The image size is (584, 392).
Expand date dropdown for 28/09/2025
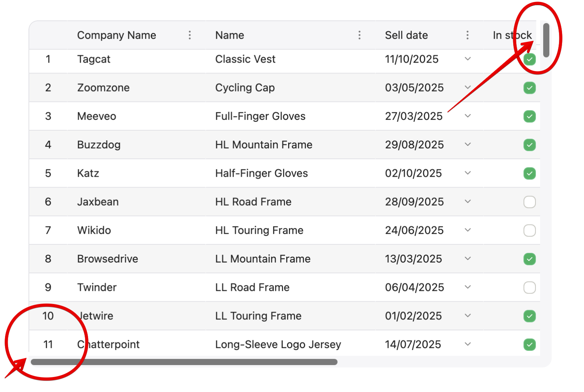[x=468, y=201]
